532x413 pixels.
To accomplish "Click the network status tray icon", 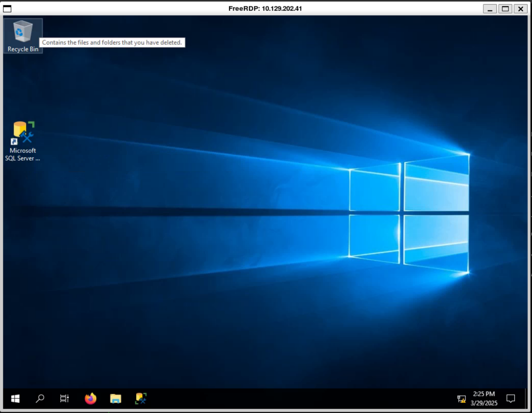I will (x=461, y=399).
